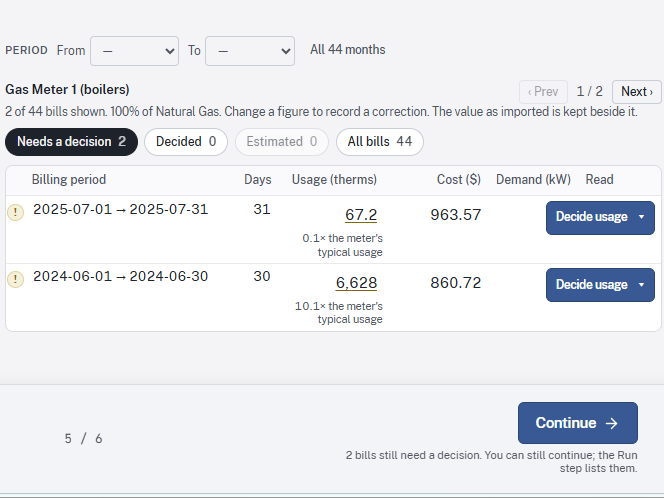Edit usage value 6,628 therms
This screenshot has width=664, height=498.
356,282
